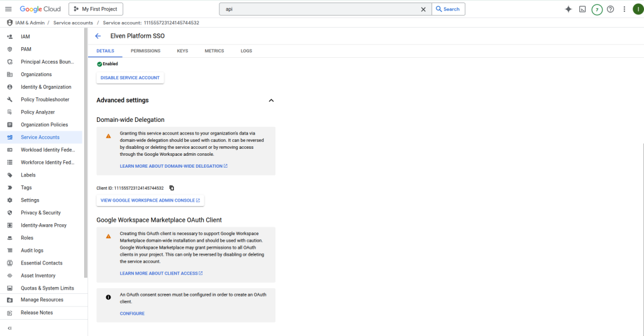Viewport: 644px width, 336px height.
Task: Click Google Workspace Marketplace OAuth Client heading
Action: [x=159, y=220]
